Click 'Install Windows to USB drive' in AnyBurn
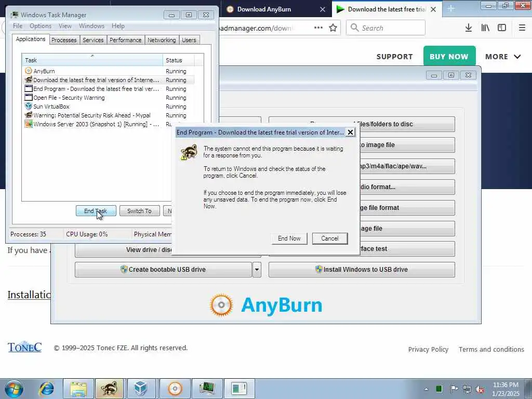The image size is (532, 399). [362, 270]
